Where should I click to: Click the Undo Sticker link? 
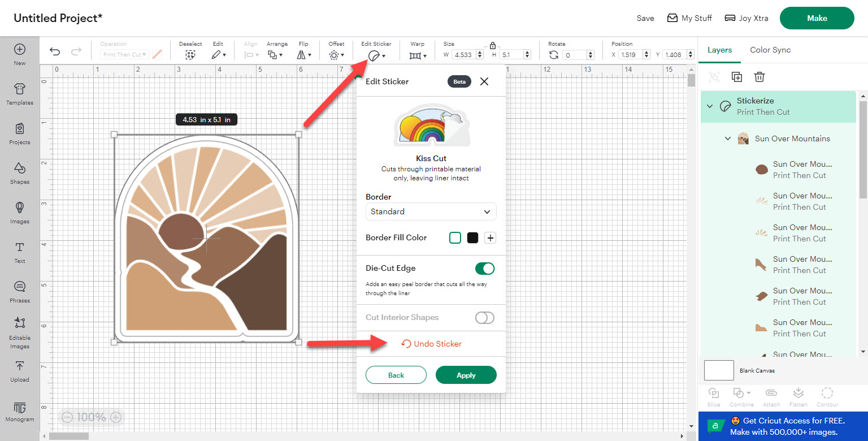(x=431, y=344)
